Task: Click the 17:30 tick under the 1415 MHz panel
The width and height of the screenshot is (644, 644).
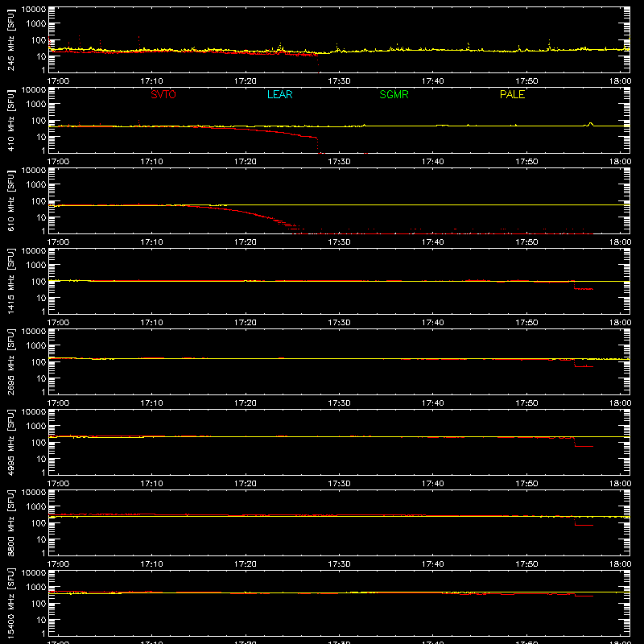Action: click(339, 323)
